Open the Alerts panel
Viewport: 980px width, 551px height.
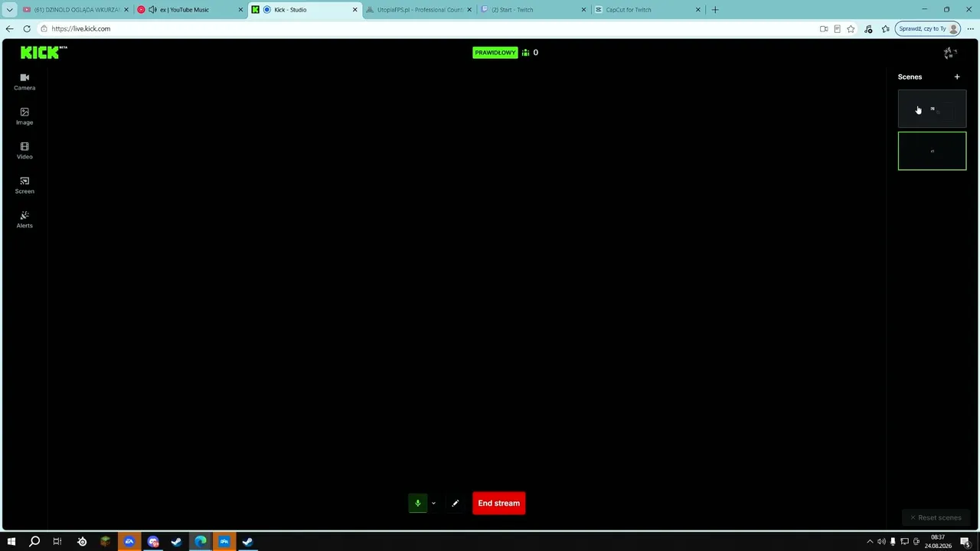(24, 219)
